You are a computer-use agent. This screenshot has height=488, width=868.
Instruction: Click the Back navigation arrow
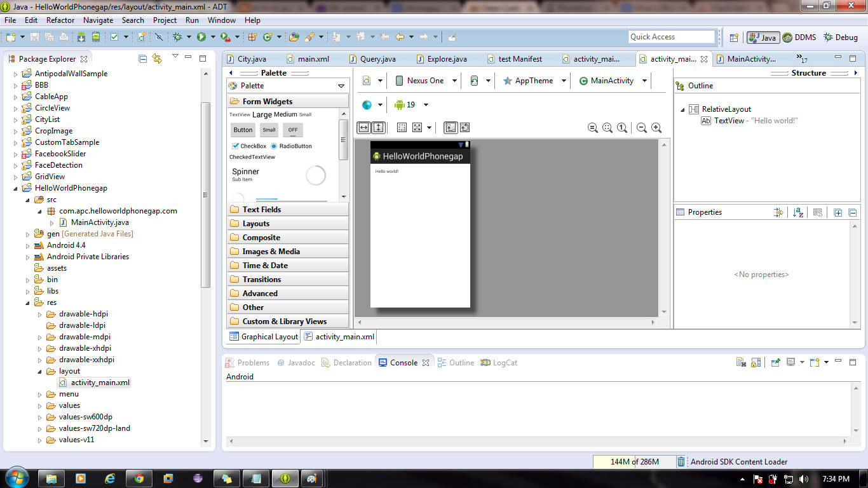(399, 37)
